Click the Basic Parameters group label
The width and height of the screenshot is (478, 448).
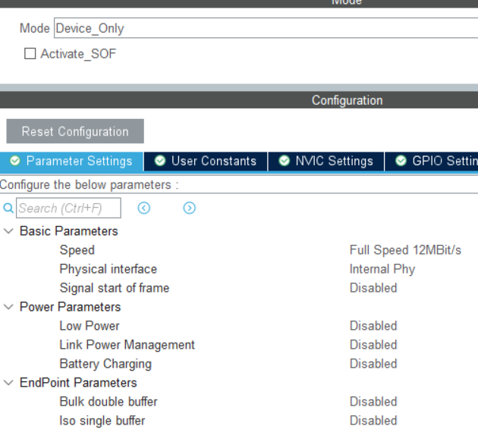(x=68, y=231)
